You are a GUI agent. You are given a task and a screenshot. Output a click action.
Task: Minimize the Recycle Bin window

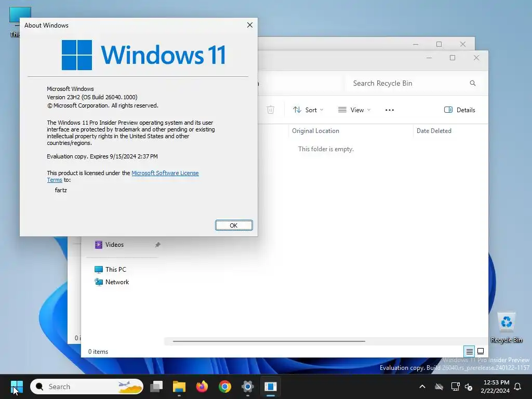tap(429, 58)
